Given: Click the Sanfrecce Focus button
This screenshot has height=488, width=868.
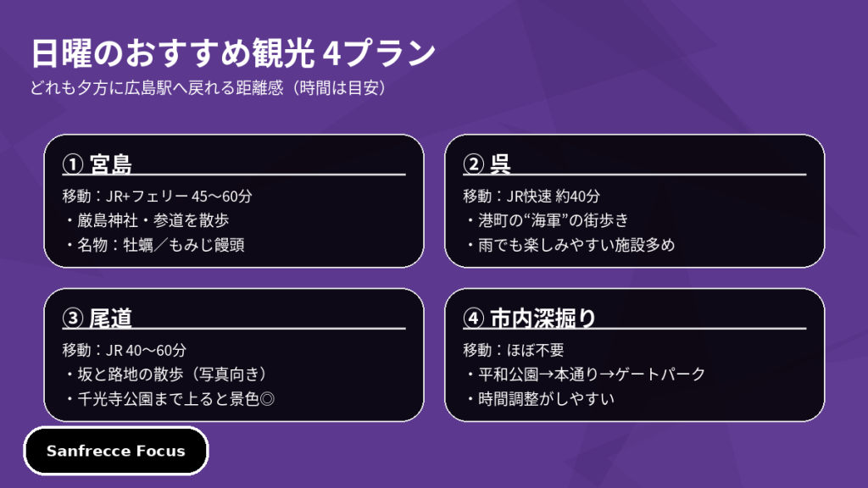Looking at the screenshot, I should tap(115, 451).
